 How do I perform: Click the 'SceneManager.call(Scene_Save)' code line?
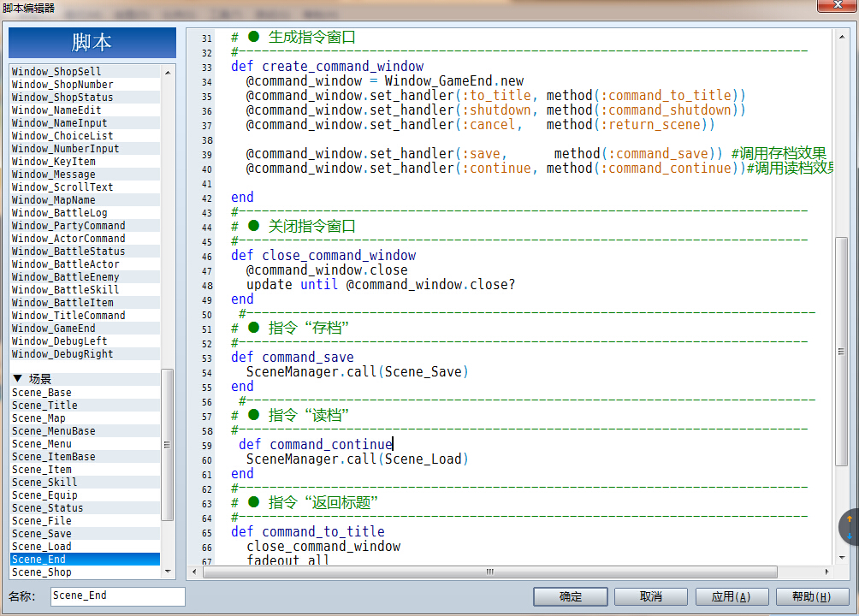pyautogui.click(x=357, y=372)
